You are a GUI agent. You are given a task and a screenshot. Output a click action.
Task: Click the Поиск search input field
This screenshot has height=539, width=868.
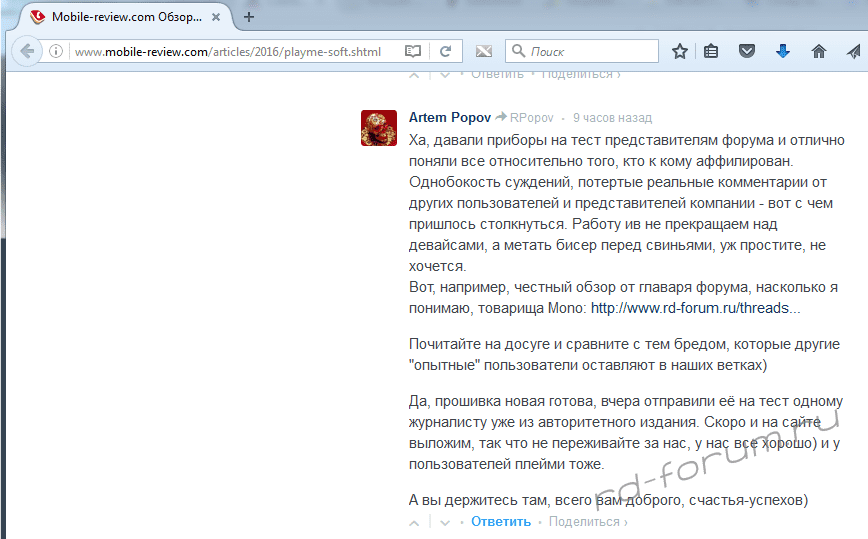(590, 51)
